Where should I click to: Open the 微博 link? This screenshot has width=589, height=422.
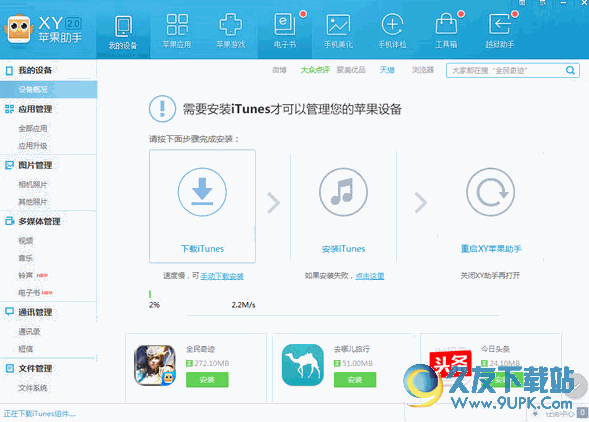click(x=279, y=70)
